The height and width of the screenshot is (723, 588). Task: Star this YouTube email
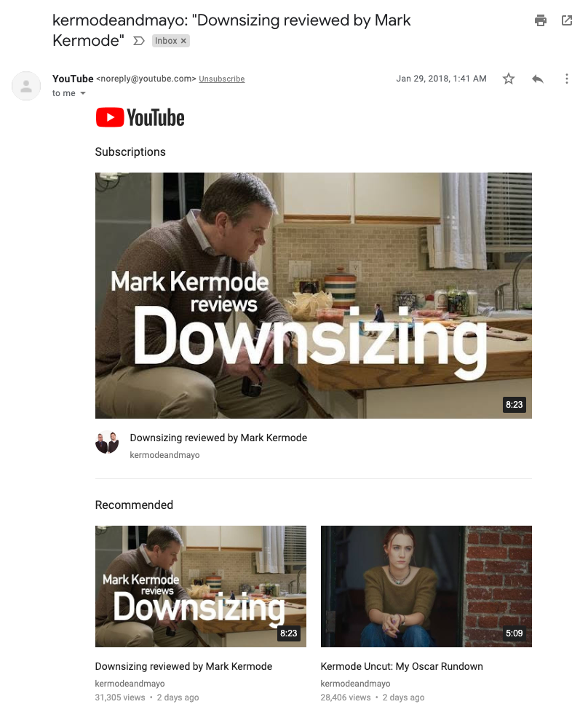(508, 79)
